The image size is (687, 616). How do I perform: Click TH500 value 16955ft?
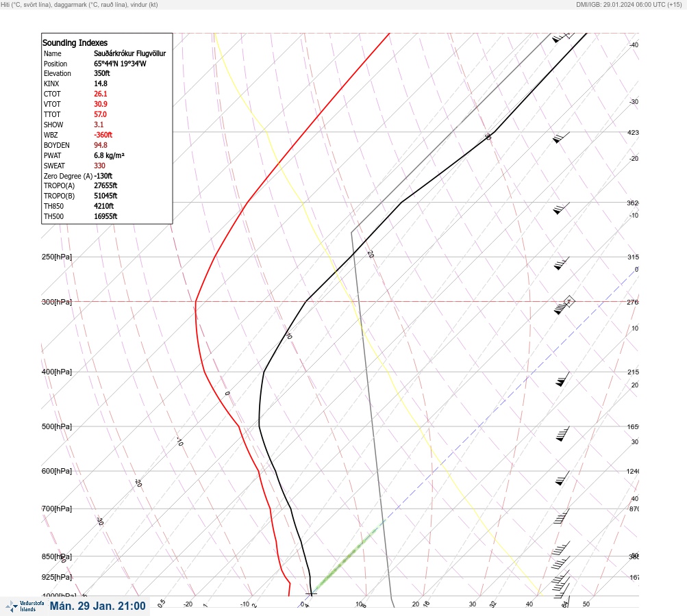click(x=105, y=216)
